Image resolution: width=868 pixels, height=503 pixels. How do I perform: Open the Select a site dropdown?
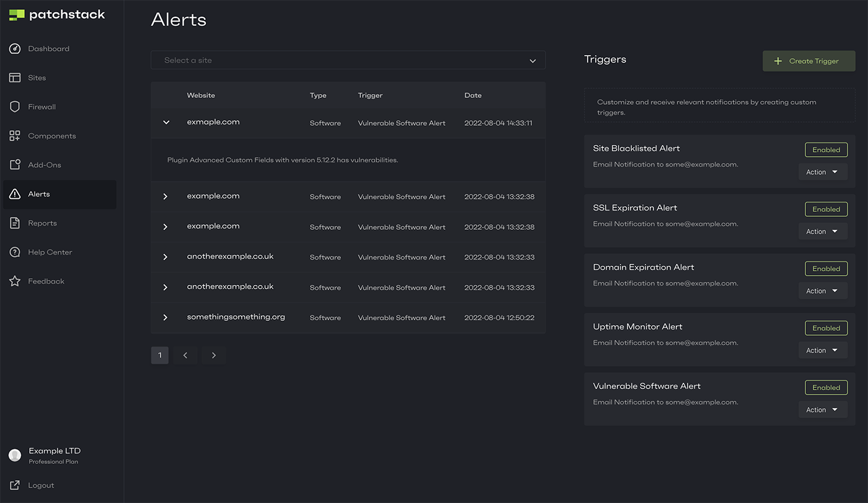pos(348,60)
